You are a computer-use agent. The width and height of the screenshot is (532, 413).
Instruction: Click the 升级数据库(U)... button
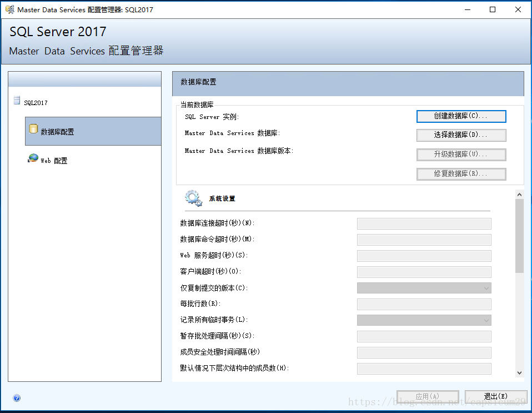pyautogui.click(x=461, y=155)
